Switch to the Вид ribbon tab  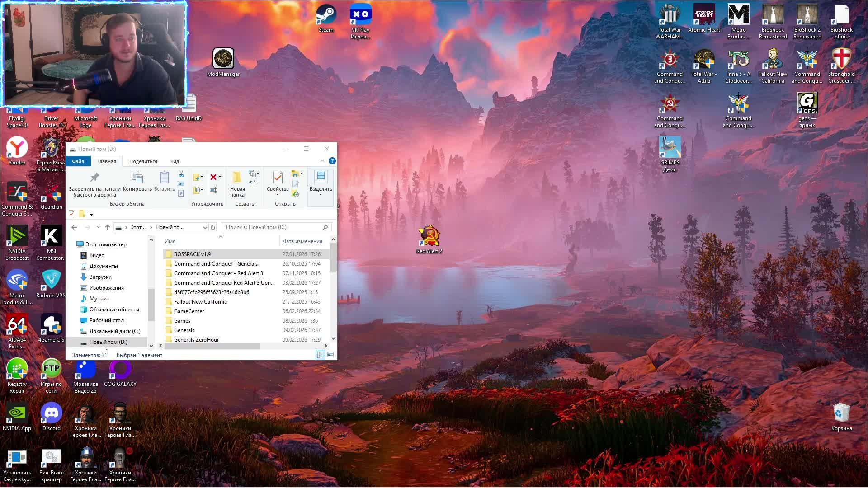[175, 161]
